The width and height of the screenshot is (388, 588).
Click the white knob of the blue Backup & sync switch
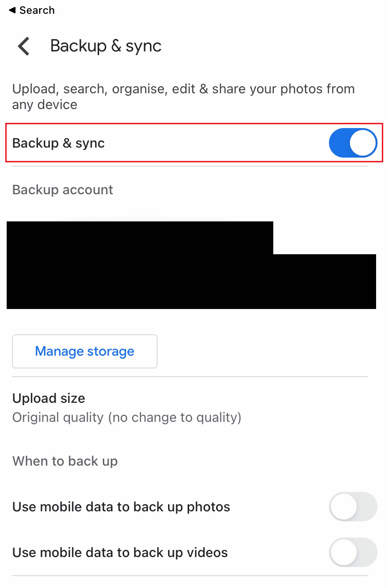(363, 143)
